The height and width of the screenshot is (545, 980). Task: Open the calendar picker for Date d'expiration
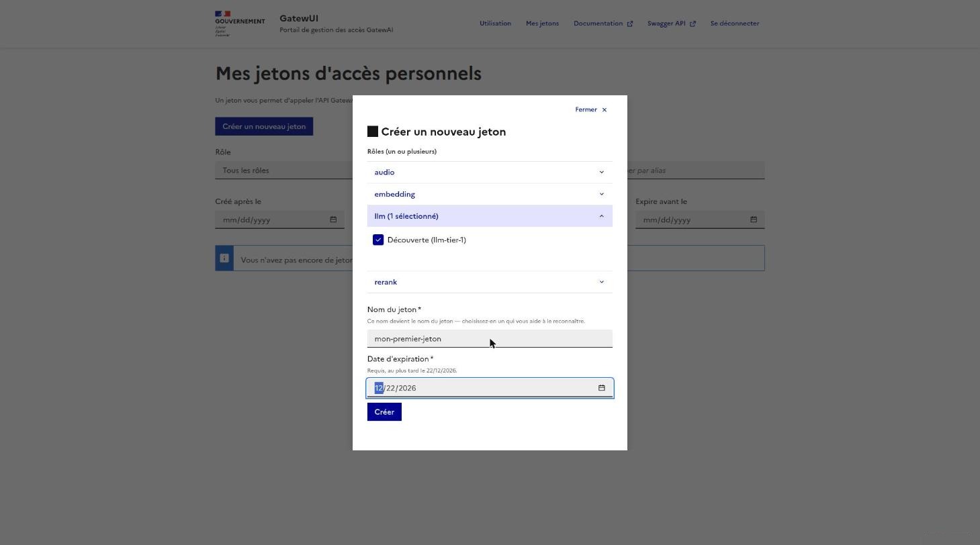pyautogui.click(x=602, y=388)
